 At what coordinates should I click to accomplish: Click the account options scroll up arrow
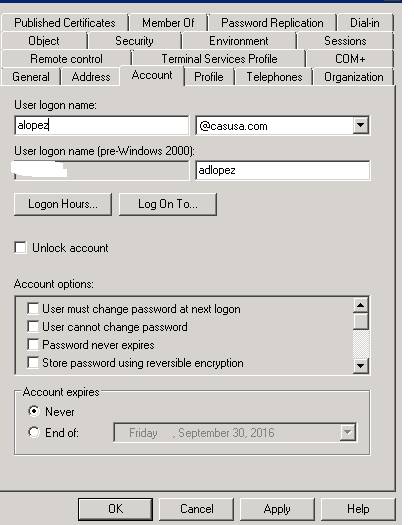[x=361, y=305]
